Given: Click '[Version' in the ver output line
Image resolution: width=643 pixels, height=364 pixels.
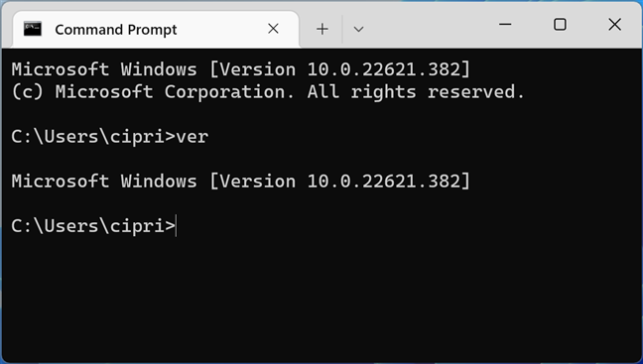Looking at the screenshot, I should click(252, 182).
